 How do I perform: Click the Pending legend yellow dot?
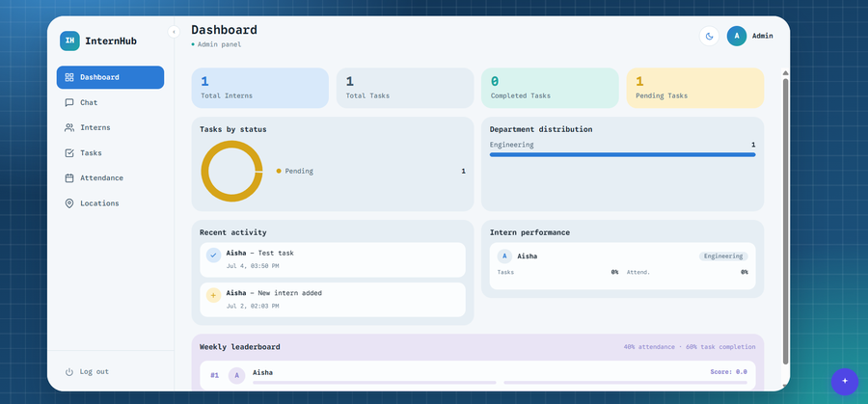pos(279,171)
